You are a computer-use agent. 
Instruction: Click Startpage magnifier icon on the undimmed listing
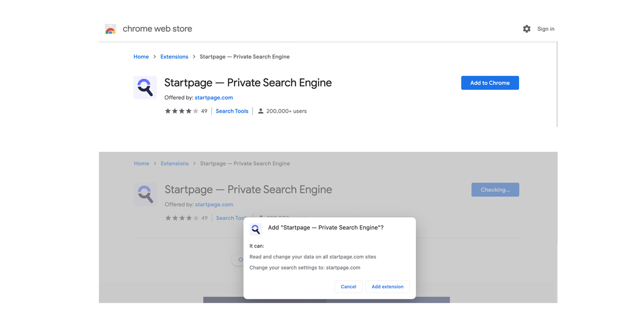(145, 87)
